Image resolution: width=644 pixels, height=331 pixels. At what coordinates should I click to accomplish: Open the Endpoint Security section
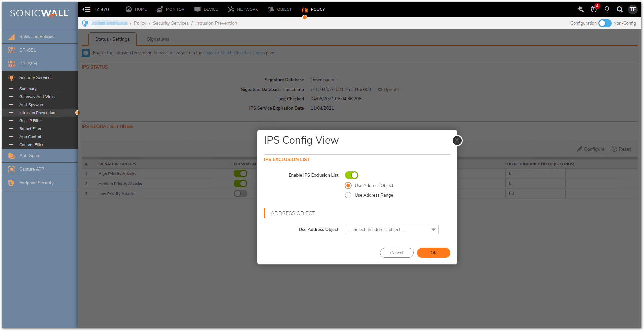tap(36, 183)
